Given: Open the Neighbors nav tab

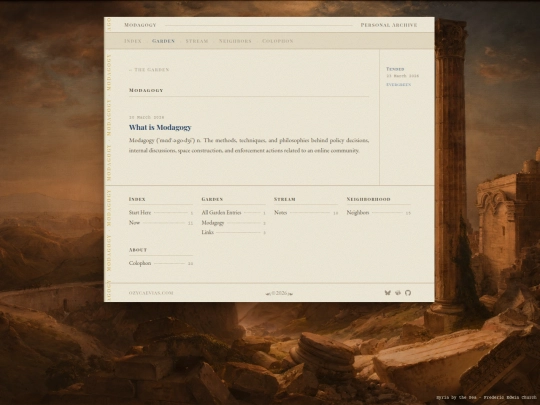Looking at the screenshot, I should (x=235, y=41).
